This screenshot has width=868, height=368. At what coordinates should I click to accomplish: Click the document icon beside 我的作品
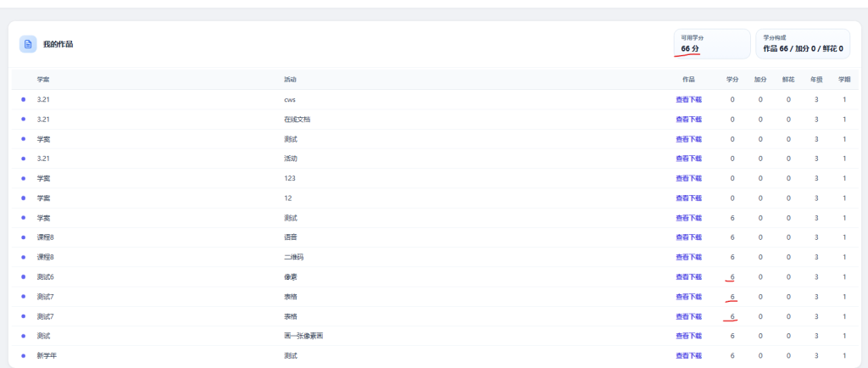point(28,44)
